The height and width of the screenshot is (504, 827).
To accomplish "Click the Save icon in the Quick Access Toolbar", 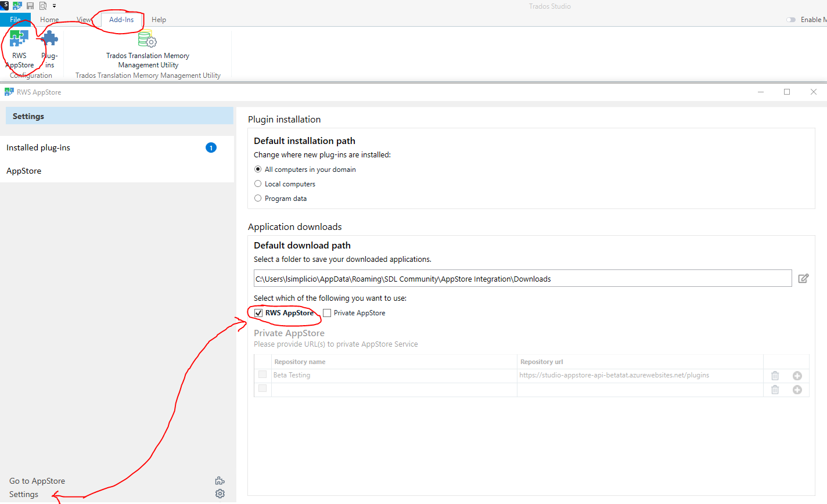I will click(30, 6).
